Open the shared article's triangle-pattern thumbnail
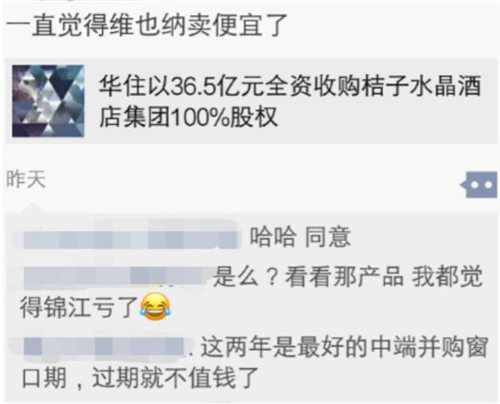Viewport: 500px width, 404px height. tap(48, 101)
